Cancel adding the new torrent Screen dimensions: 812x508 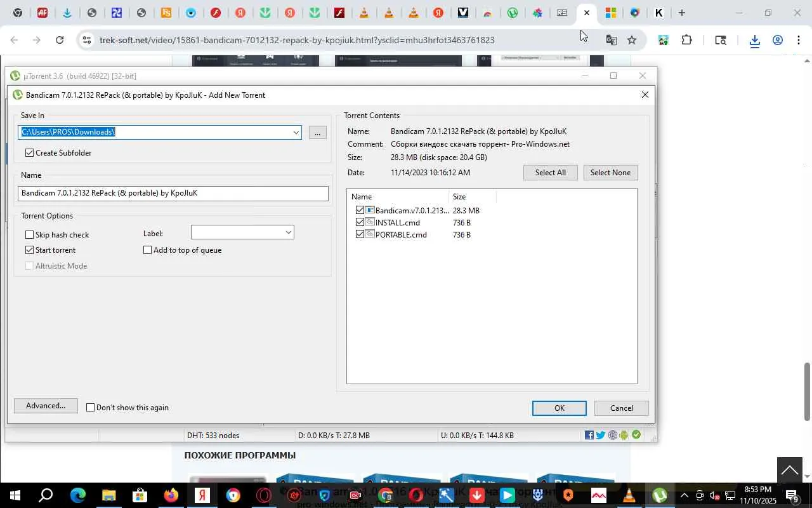coord(621,408)
